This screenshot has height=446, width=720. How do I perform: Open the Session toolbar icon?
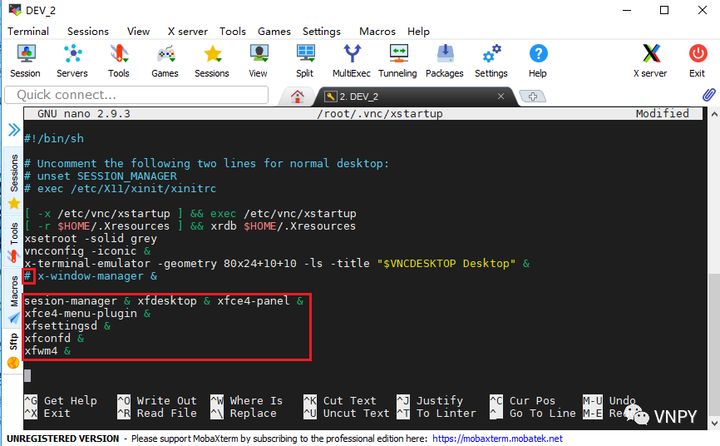[25, 61]
